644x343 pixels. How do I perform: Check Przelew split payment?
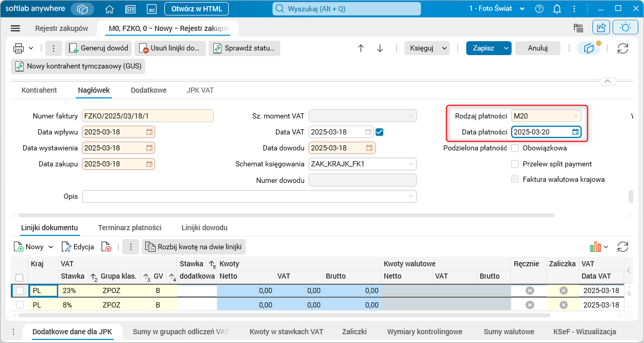pos(515,164)
